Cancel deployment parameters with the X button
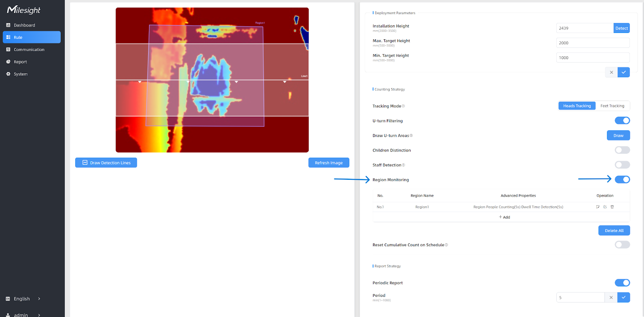Image resolution: width=644 pixels, height=317 pixels. click(611, 72)
